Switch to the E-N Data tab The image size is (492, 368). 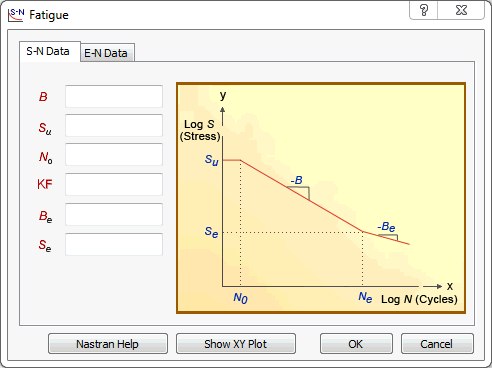(108, 53)
